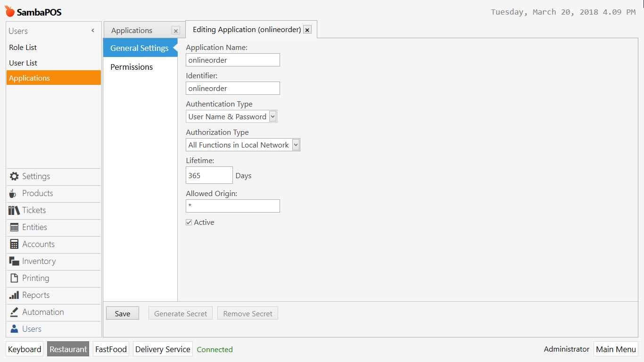Open the Authorization Type dropdown

pyautogui.click(x=296, y=145)
